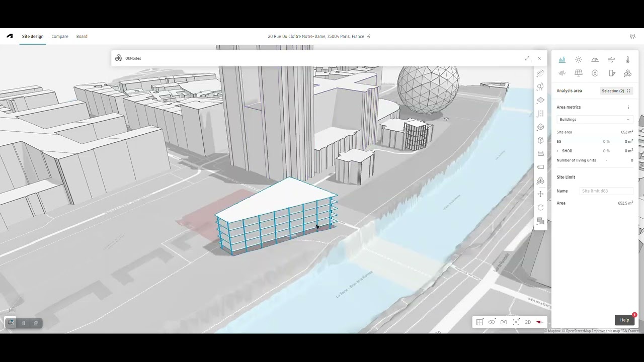Open the grid view settings icon
The image size is (644, 362).
479,322
